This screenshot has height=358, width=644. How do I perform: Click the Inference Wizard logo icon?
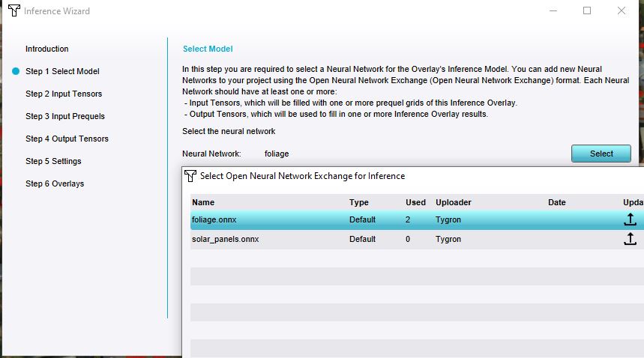pos(13,11)
